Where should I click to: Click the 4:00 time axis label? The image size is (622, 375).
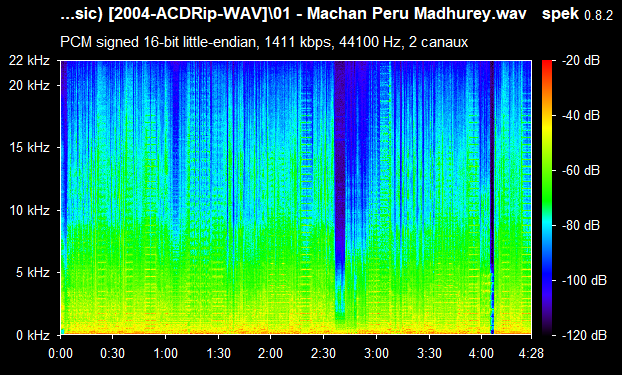481,353
